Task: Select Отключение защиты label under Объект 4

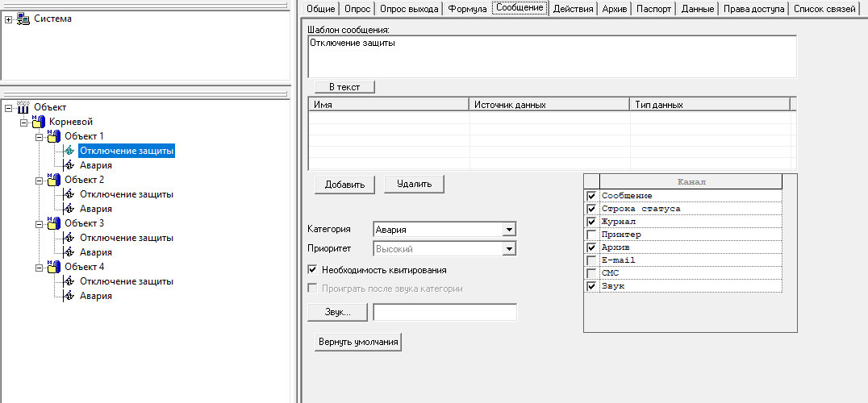Action: pos(127,281)
